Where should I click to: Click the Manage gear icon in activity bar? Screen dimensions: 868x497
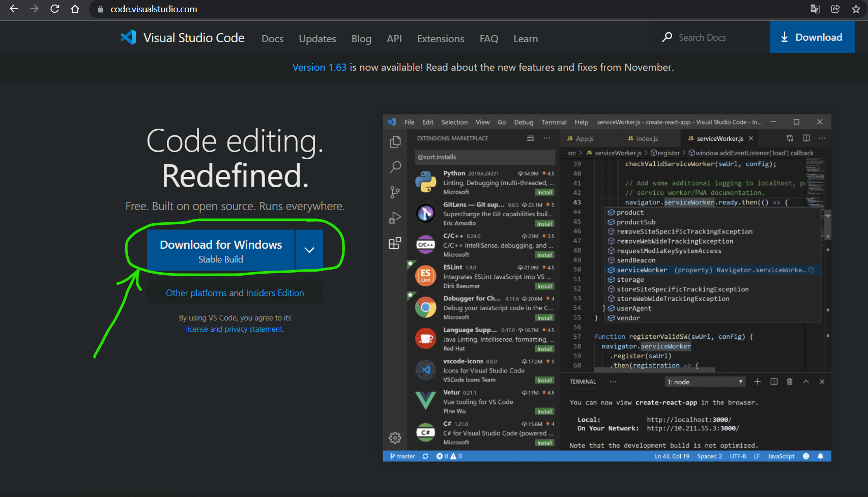click(395, 437)
